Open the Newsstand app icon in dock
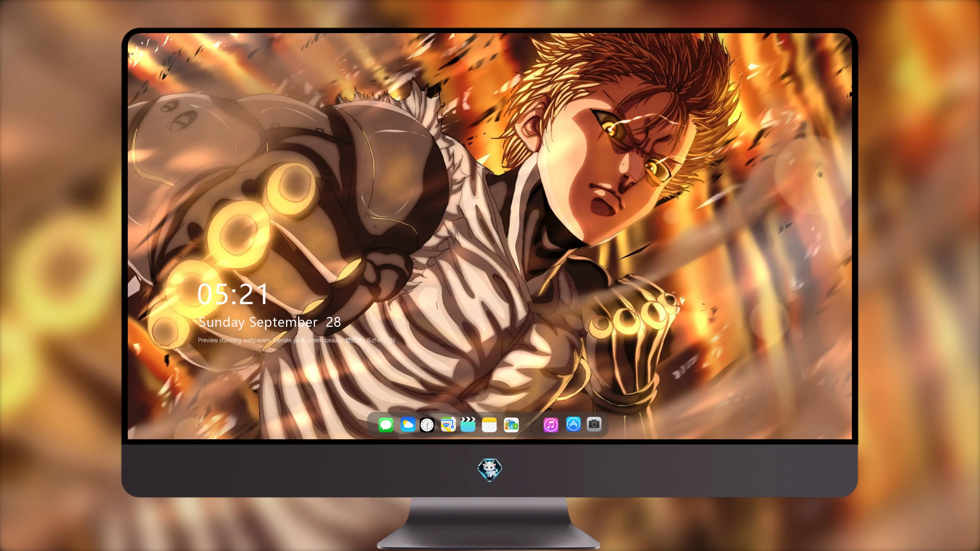Screen dimensions: 980x551 511,424
